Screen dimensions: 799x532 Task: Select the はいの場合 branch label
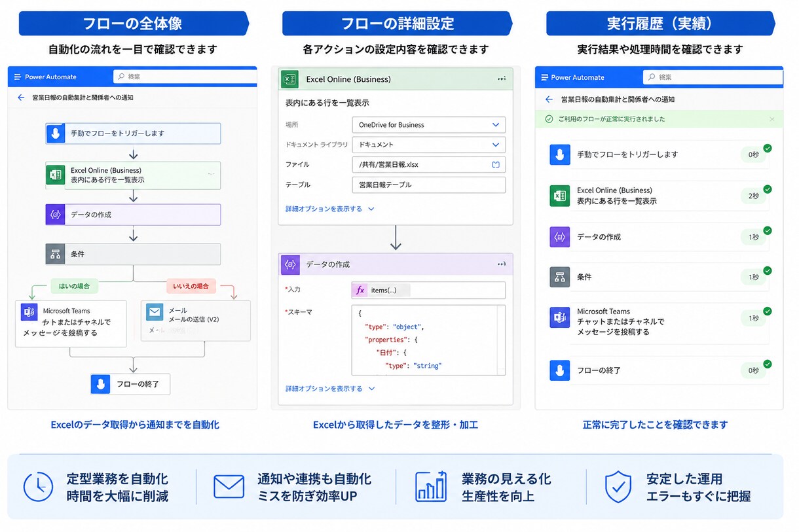pyautogui.click(x=75, y=286)
